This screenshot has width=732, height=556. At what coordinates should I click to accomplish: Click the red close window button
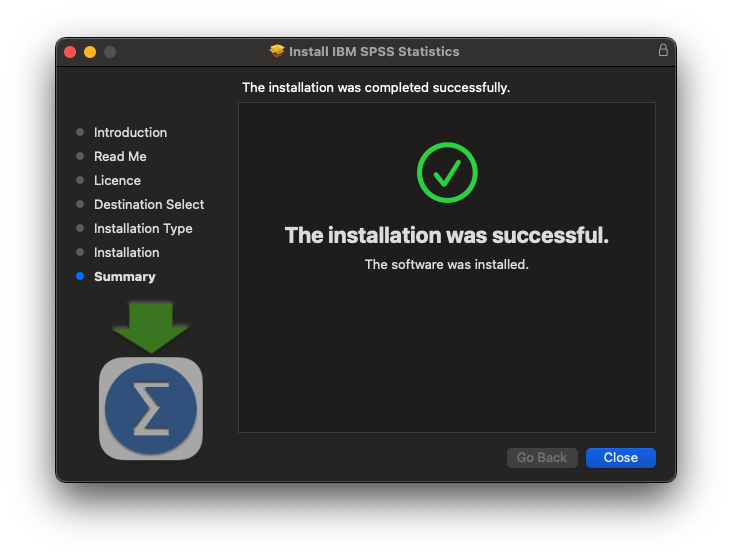70,52
